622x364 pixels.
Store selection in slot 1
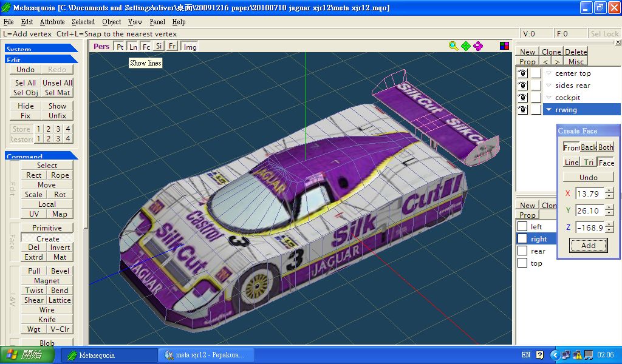click(38, 129)
